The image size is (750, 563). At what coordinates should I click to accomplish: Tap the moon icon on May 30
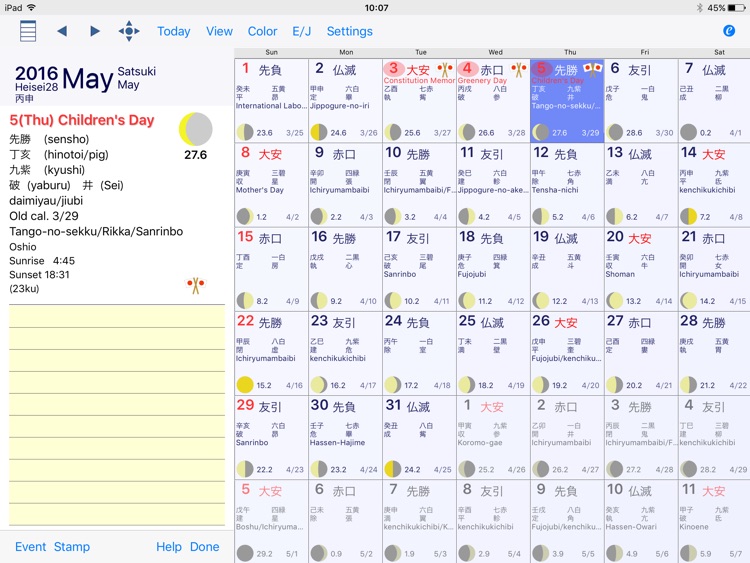click(x=319, y=469)
